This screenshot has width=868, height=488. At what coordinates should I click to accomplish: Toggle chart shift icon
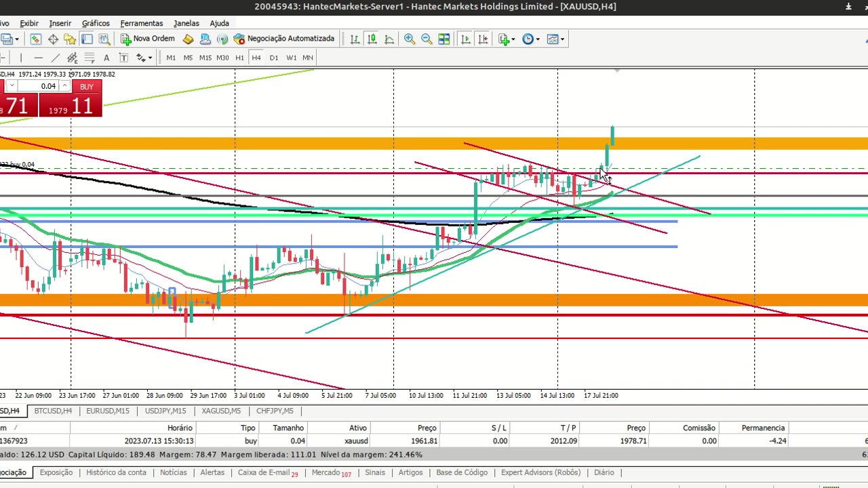pyautogui.click(x=483, y=39)
